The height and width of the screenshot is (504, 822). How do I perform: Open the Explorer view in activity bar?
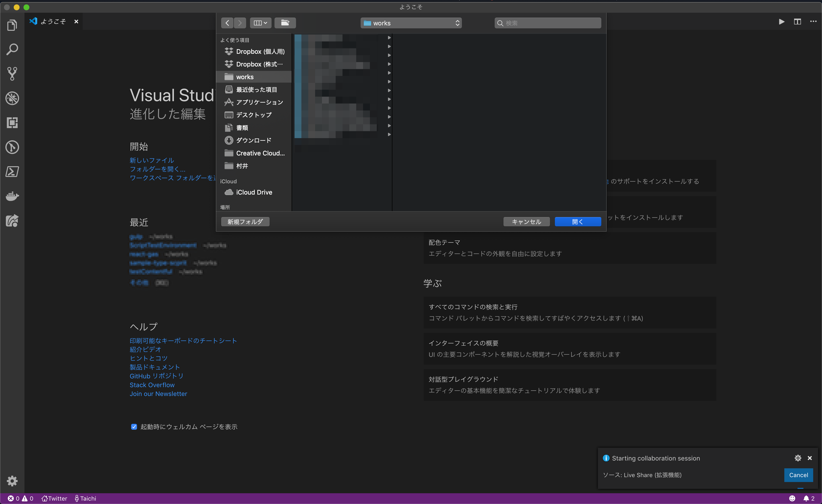coord(12,25)
